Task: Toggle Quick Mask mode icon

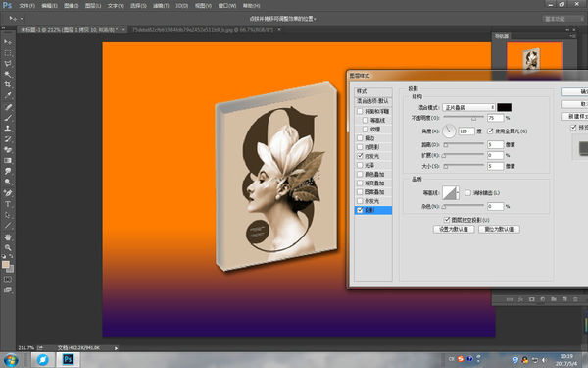Action: (x=8, y=280)
